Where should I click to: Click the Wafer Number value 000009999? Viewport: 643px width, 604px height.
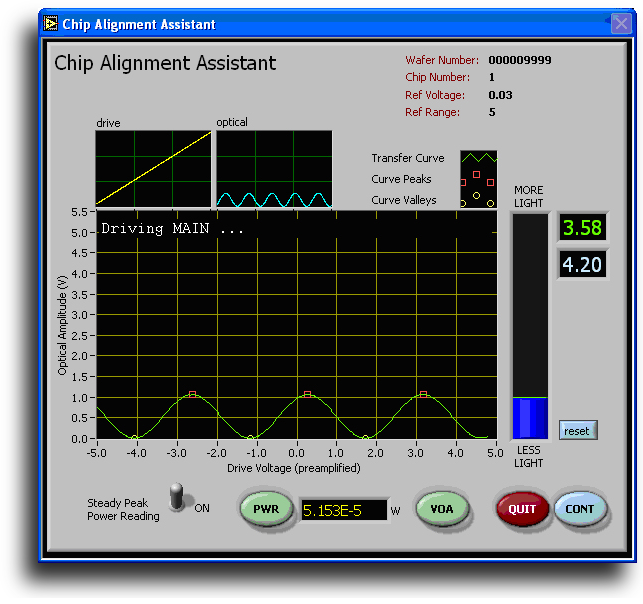click(519, 60)
